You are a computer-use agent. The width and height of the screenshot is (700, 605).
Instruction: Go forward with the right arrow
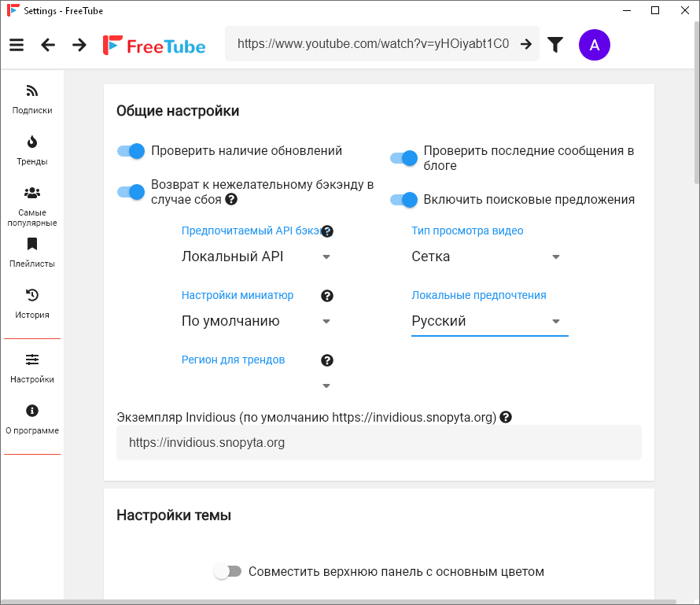pyautogui.click(x=79, y=45)
